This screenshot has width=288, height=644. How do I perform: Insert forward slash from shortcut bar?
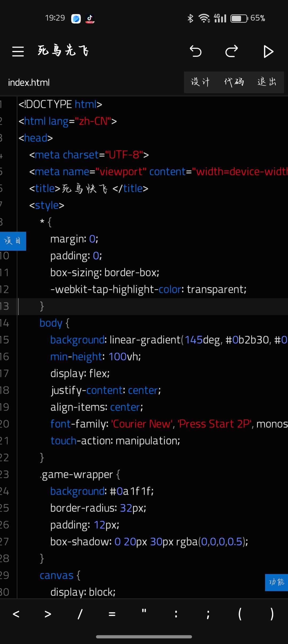click(80, 614)
